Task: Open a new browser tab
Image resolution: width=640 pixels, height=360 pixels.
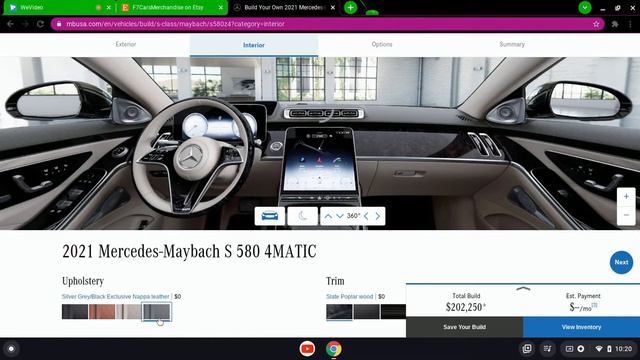Action: [350, 7]
